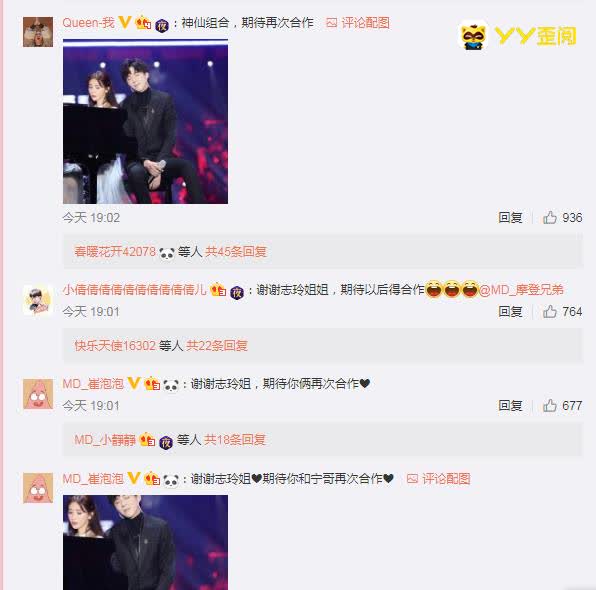Click thumbs-up icon beside 764 likes
596x590 pixels.
(x=550, y=312)
